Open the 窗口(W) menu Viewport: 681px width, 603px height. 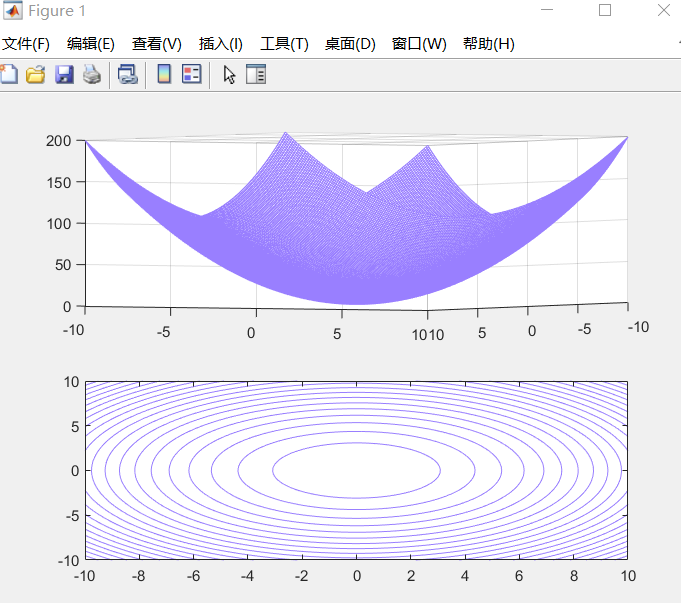419,44
